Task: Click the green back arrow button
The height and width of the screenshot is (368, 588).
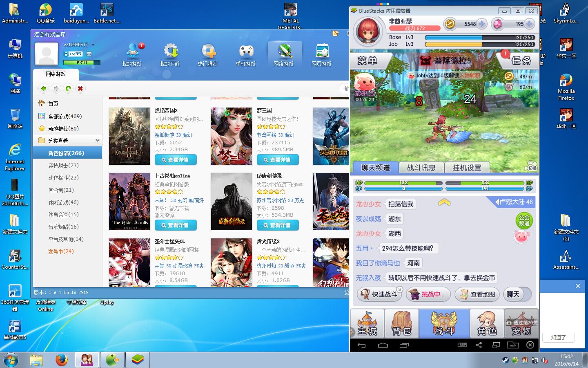Action: point(44,88)
